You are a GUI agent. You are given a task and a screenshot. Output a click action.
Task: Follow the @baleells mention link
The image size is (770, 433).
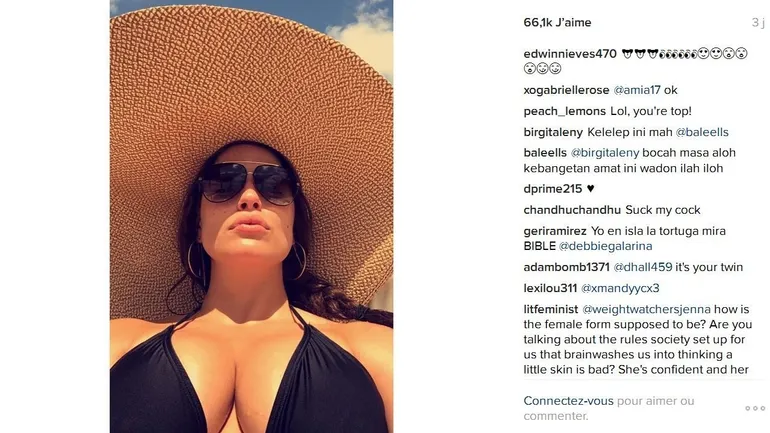point(702,132)
